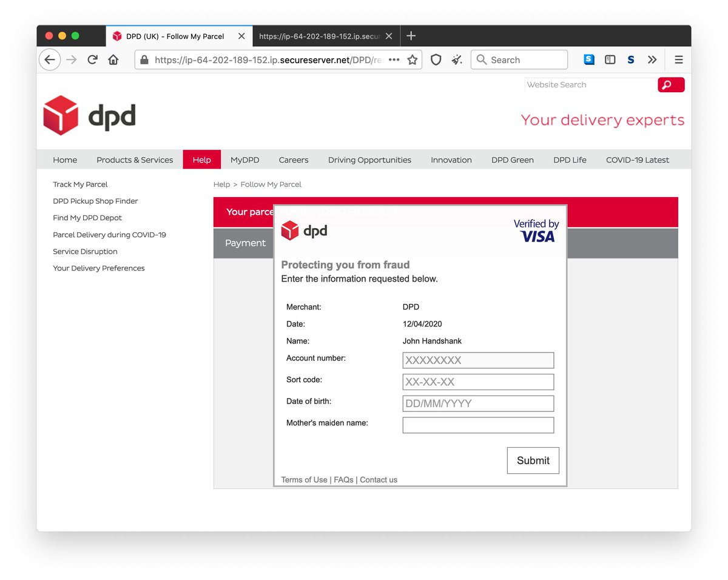Open the MyDPD menu item

tap(244, 160)
